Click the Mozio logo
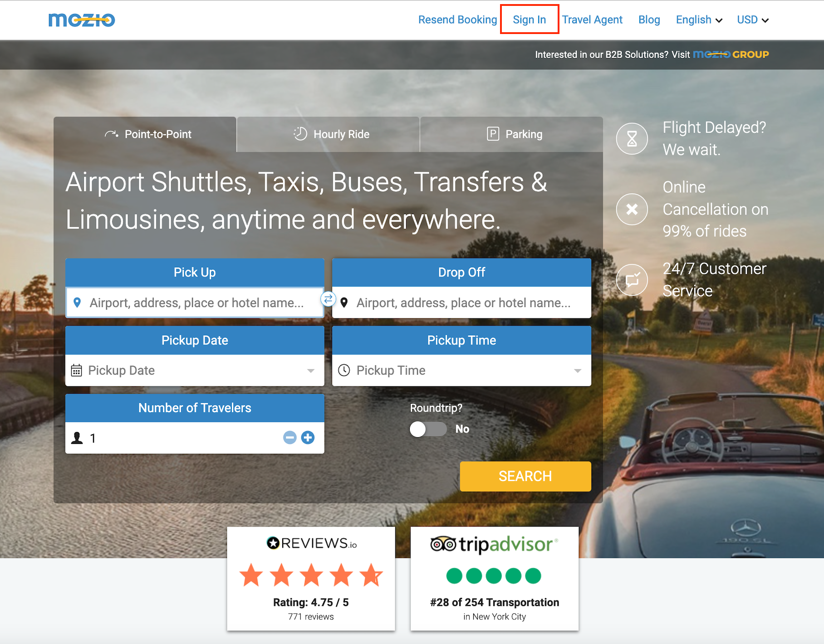 coord(82,20)
